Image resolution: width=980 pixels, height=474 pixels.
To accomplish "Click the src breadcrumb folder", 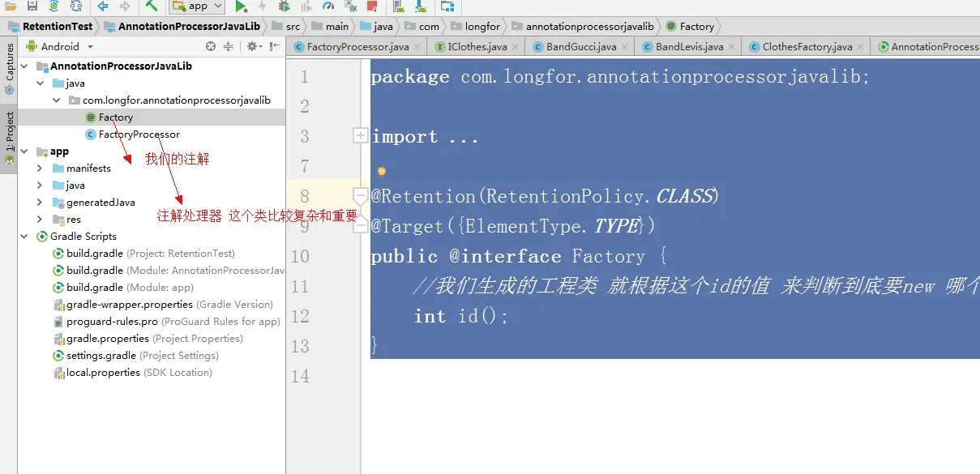I will [x=285, y=26].
